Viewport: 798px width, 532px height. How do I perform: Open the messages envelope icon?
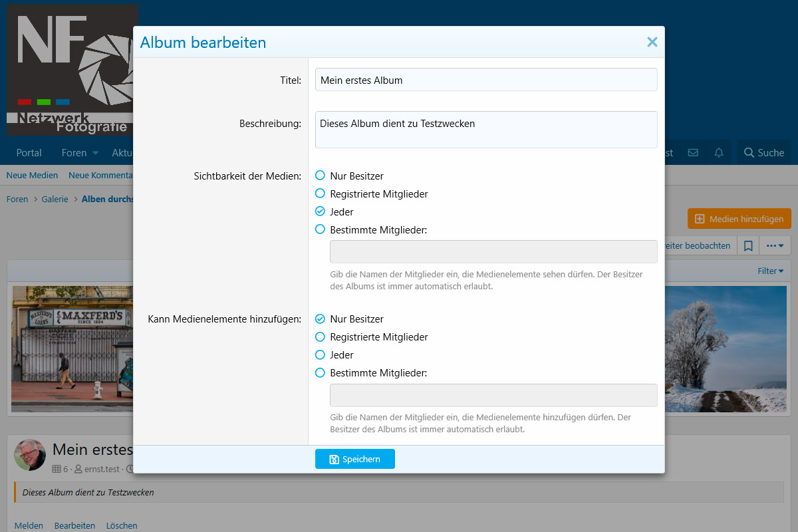[x=693, y=152]
